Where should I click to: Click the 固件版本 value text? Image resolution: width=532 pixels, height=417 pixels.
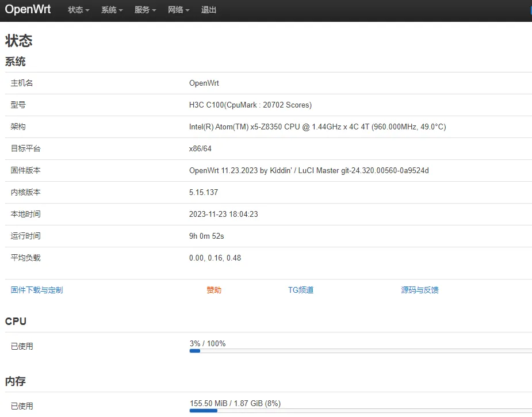click(x=309, y=170)
